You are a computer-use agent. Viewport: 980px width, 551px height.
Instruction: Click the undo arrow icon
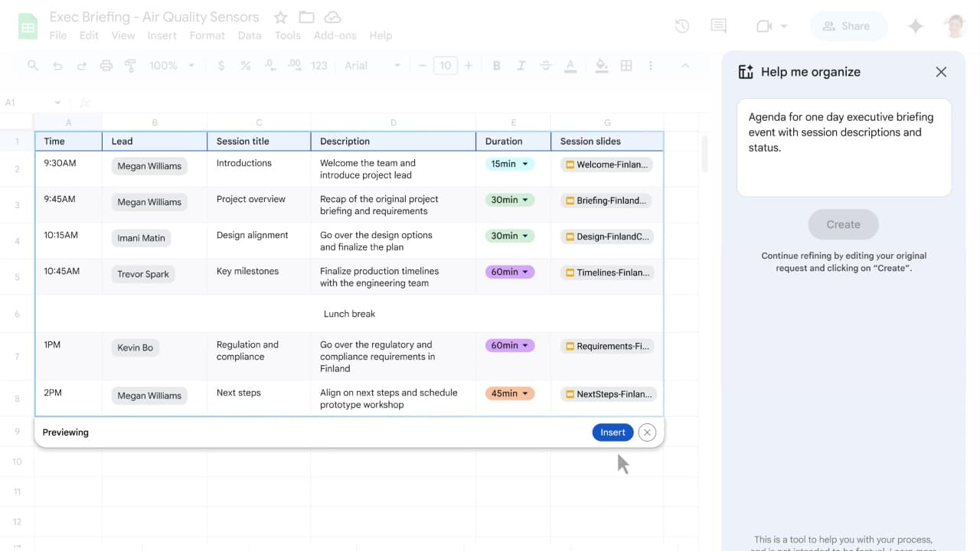57,66
